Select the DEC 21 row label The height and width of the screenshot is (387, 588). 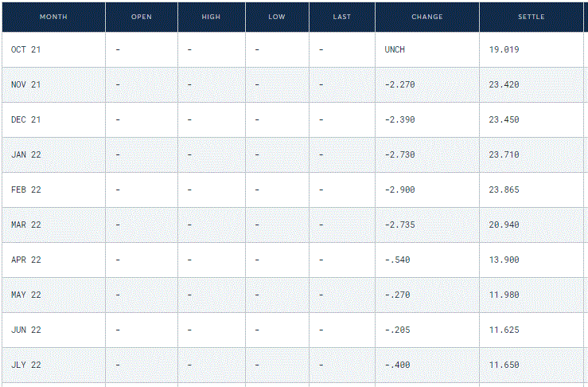click(25, 119)
